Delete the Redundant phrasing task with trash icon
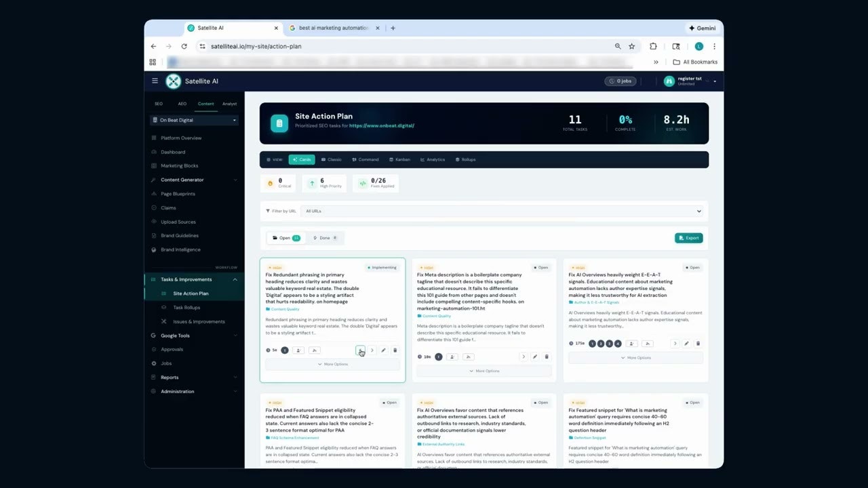Viewport: 868px width, 488px height. click(395, 350)
